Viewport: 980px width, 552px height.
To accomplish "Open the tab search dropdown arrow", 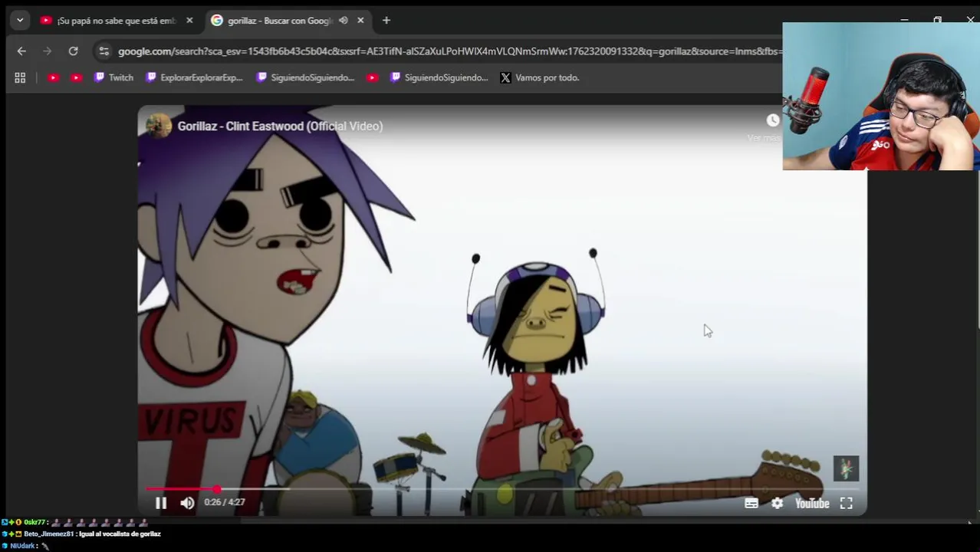I will pyautogui.click(x=20, y=21).
